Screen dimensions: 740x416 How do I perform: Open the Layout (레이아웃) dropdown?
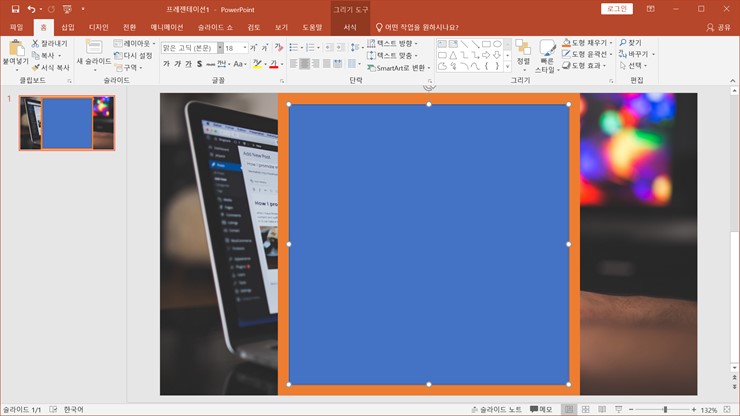135,43
